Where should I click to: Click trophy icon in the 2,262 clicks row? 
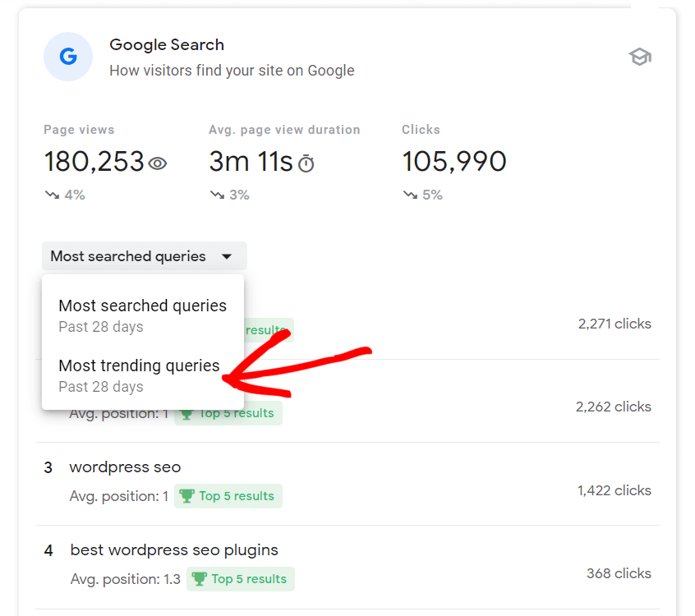coord(186,413)
